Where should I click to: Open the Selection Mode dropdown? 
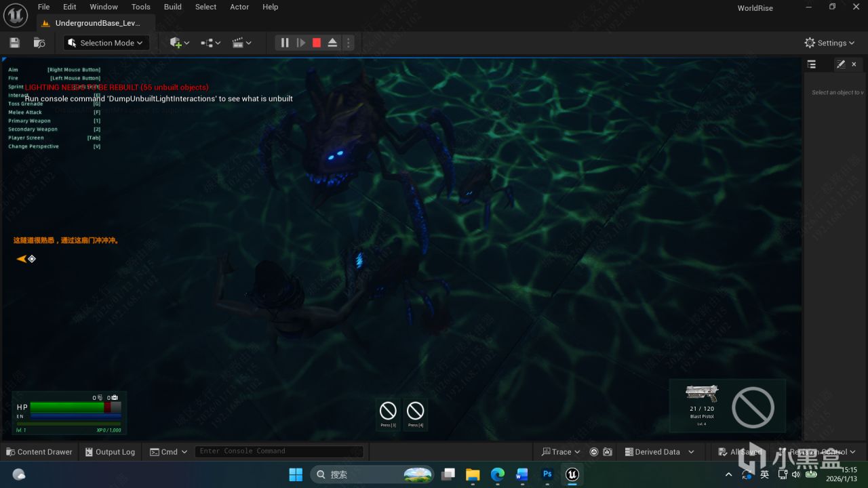[x=106, y=43]
